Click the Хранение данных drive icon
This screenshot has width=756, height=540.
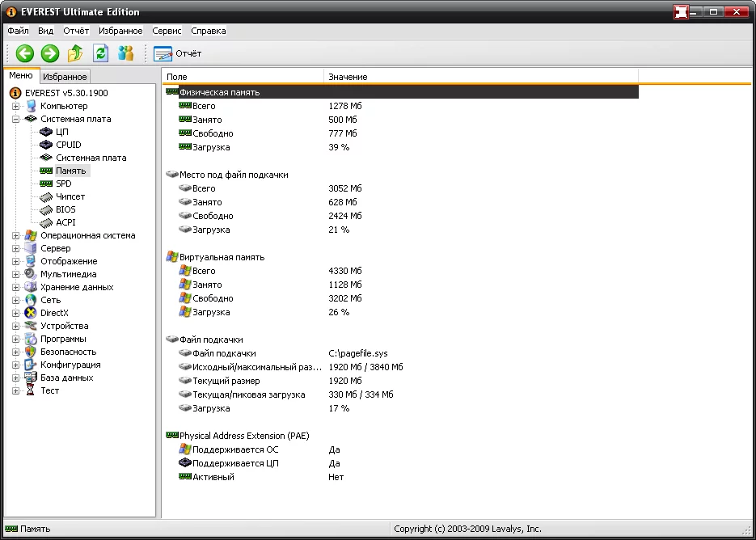[31, 287]
